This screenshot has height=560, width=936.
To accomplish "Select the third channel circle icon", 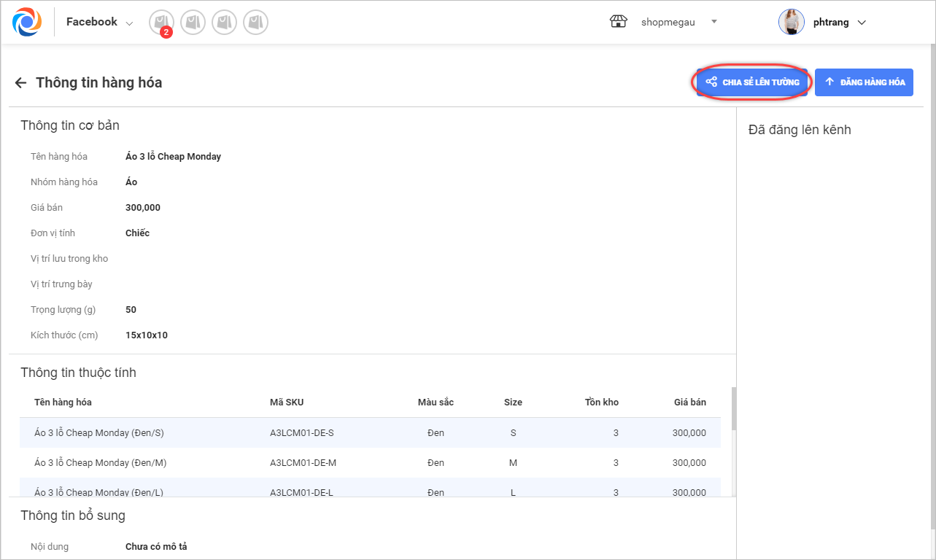I will coord(224,23).
